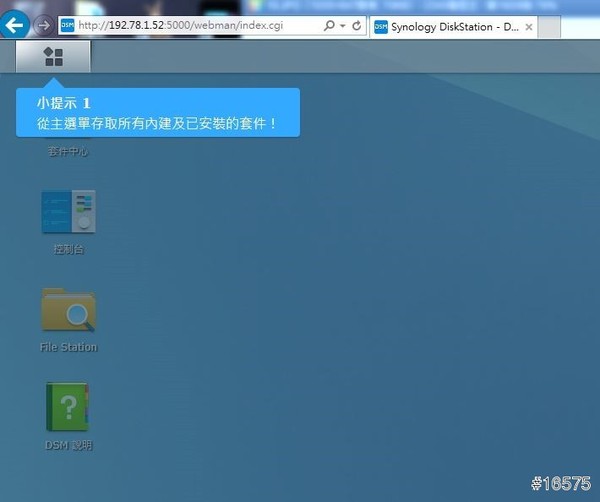
Task: Click the DSM 說明 label text
Action: click(x=68, y=445)
